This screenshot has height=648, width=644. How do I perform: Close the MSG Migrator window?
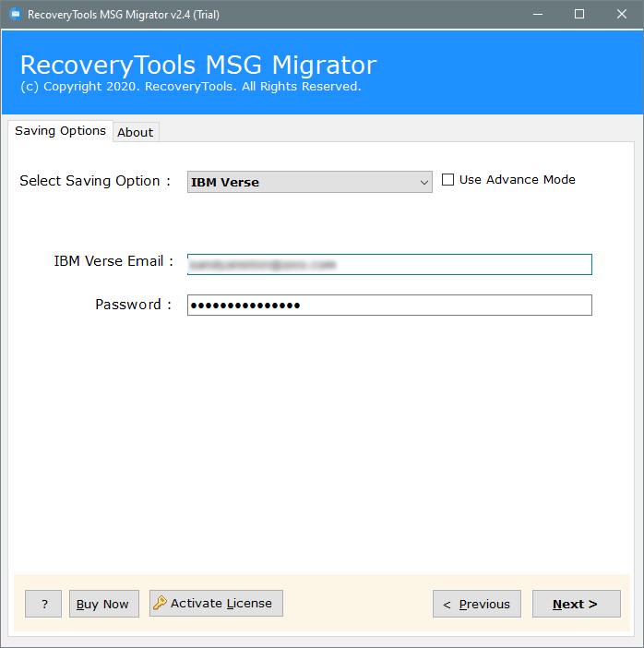(x=621, y=15)
